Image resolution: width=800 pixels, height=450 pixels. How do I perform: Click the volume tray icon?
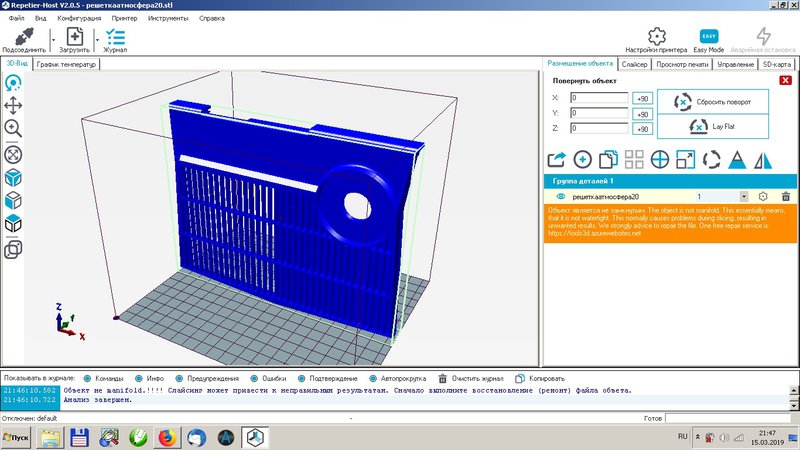point(724,438)
